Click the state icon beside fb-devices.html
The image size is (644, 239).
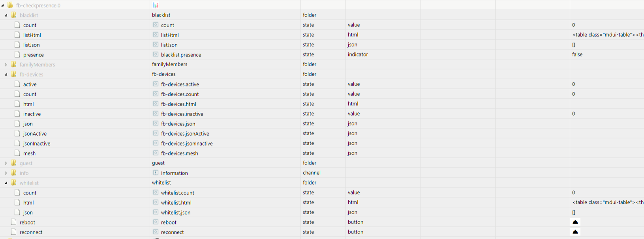pos(156,104)
